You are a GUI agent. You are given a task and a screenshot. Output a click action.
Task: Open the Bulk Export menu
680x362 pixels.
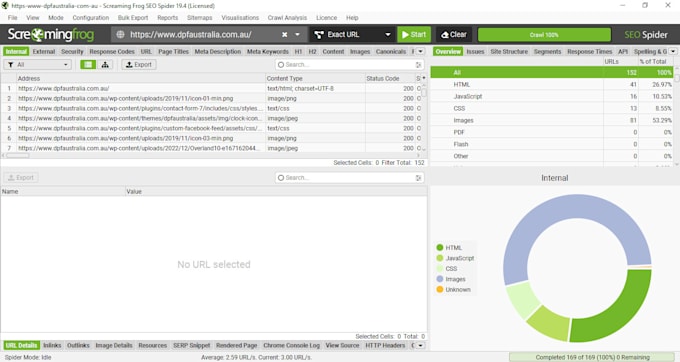click(133, 18)
